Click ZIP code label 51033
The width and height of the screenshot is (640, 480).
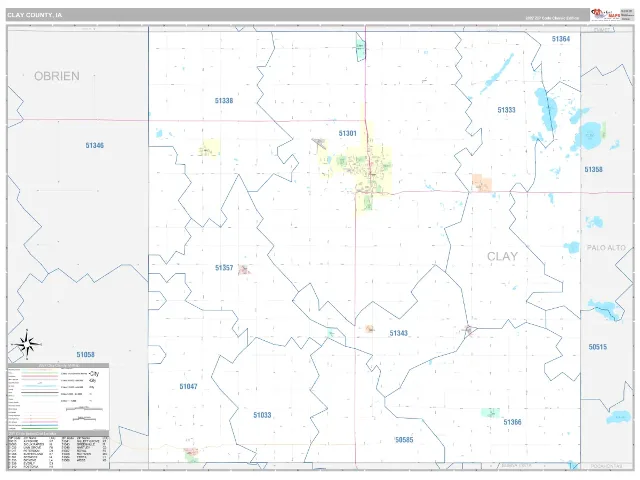[x=262, y=415]
